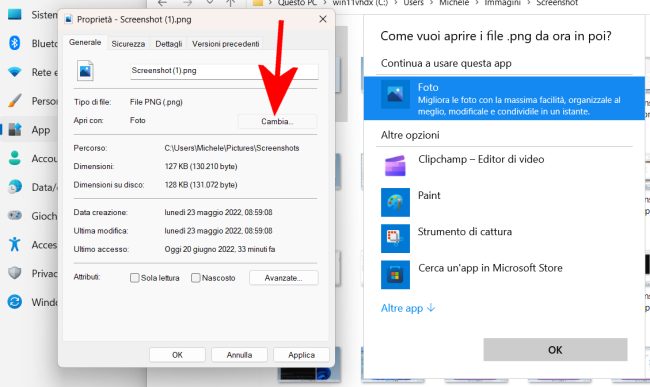
Task: Click the up arrow in File Explorer
Action: [230, 3]
